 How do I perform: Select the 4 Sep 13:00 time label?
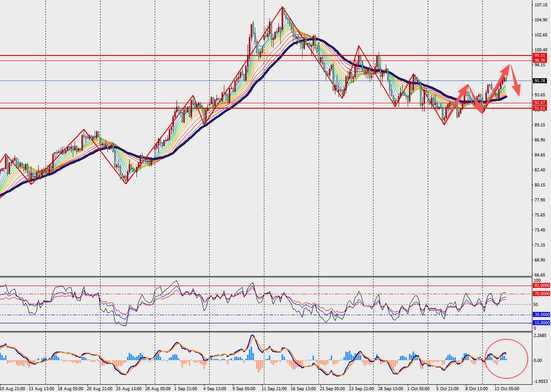point(215,389)
